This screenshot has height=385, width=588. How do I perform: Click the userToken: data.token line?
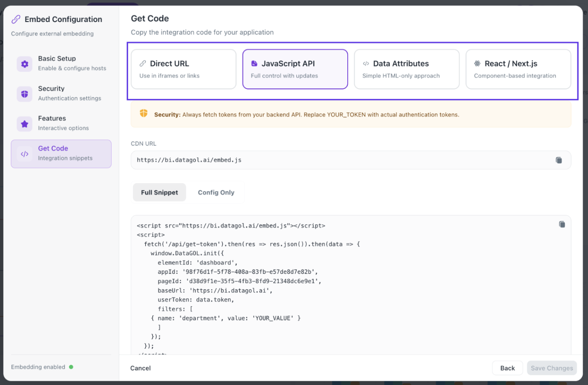click(x=196, y=300)
